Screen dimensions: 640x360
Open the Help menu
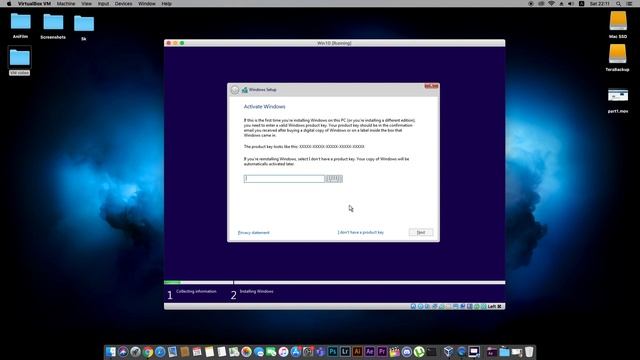167,4
